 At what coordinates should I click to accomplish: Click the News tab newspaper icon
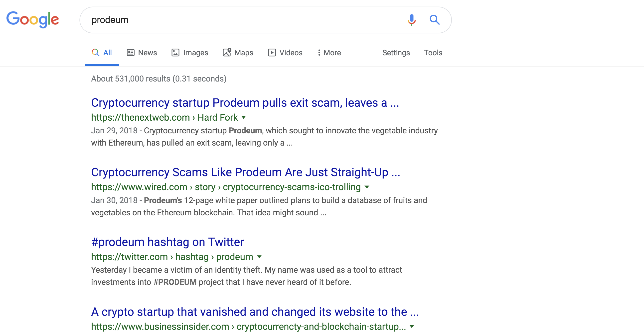[x=131, y=52]
